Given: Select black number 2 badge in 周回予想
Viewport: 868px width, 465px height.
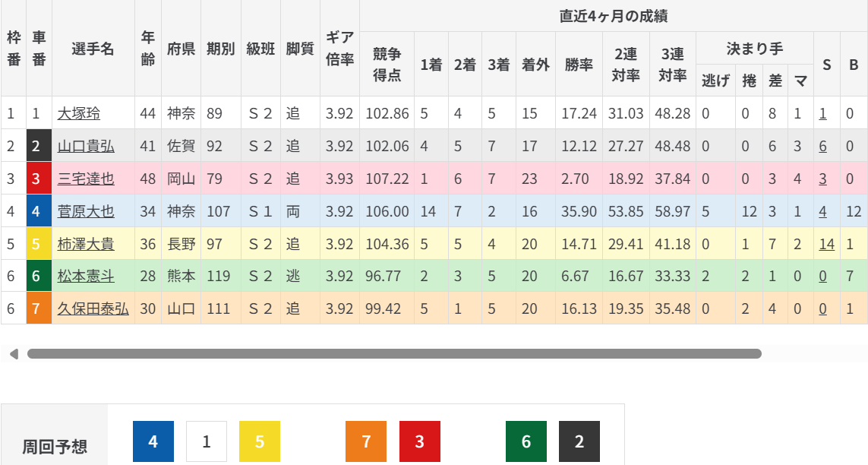Looking at the screenshot, I should tap(579, 441).
